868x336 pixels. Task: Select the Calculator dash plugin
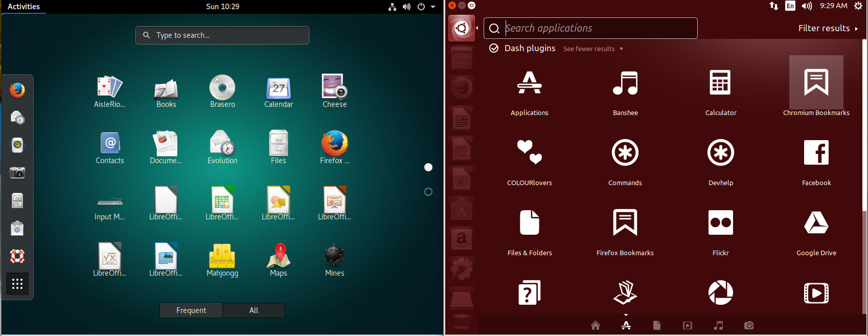point(721,83)
